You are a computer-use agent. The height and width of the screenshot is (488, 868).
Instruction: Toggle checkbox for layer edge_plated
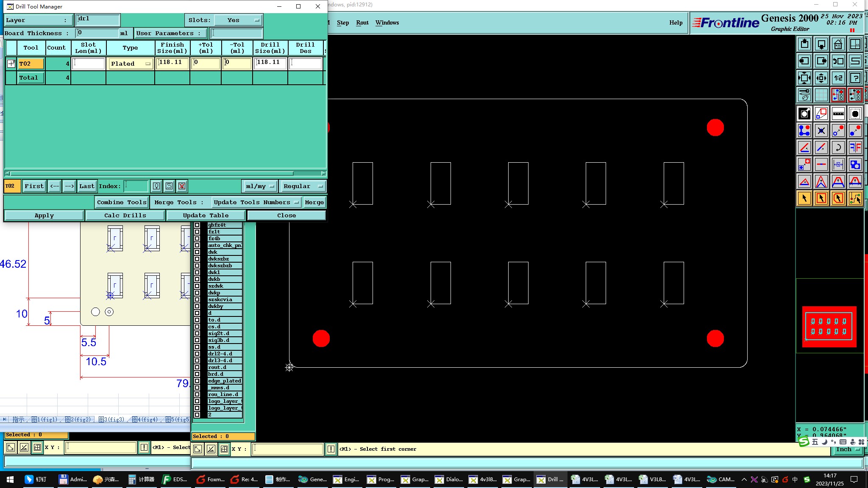(x=197, y=381)
